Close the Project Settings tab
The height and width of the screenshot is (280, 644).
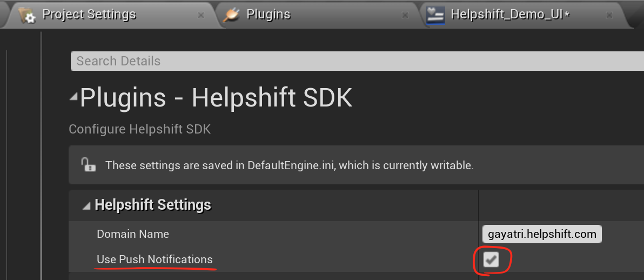click(x=201, y=15)
